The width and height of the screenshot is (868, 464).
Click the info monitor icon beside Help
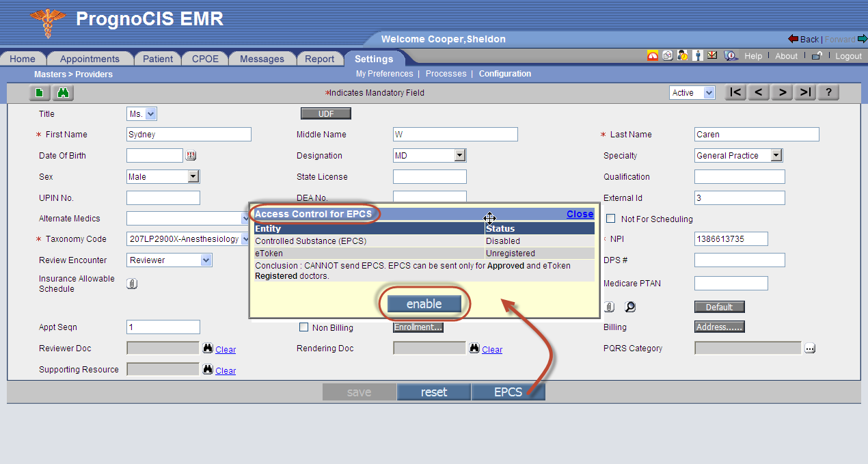[x=731, y=56]
